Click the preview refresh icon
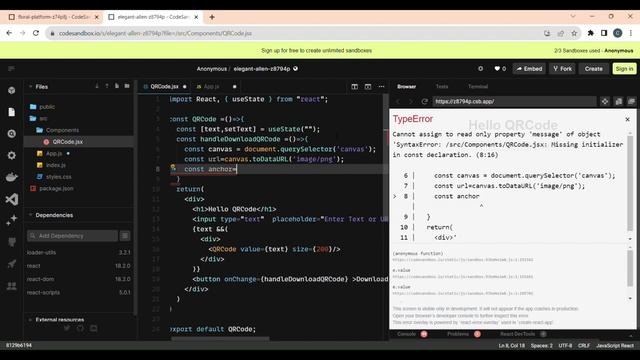This screenshot has height=360, width=640. pos(424,101)
